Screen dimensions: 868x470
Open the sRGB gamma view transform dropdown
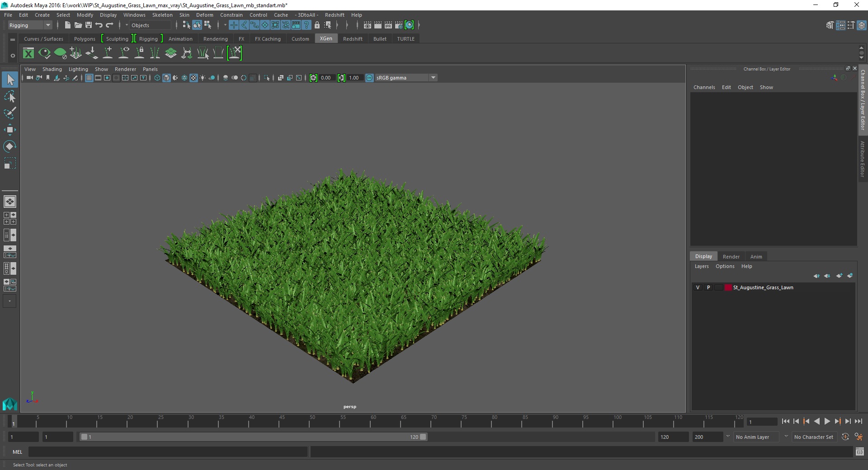tap(406, 78)
